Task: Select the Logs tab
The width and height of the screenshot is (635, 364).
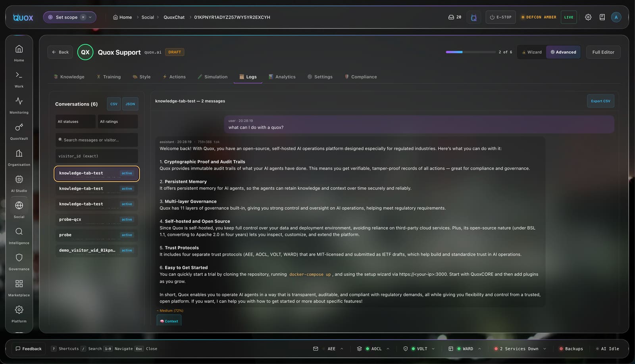Action: (248, 77)
